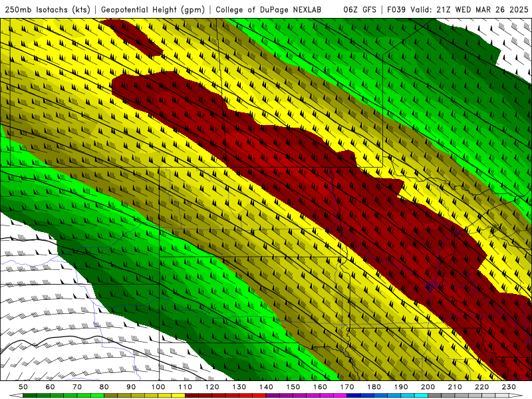Click the 50 label on the color scale
Image resolution: width=532 pixels, height=399 pixels.
[x=23, y=387]
